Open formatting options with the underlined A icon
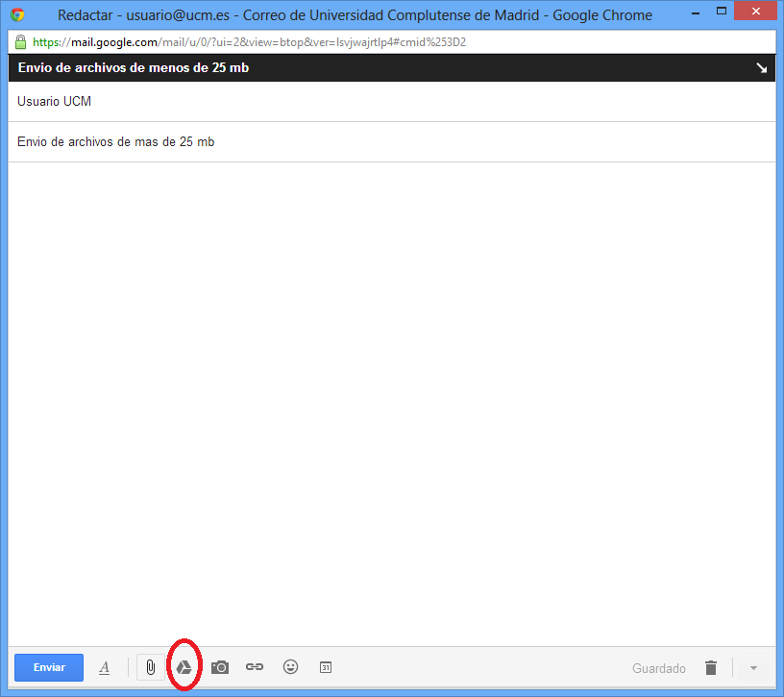Viewport: 784px width, 697px height. [104, 667]
